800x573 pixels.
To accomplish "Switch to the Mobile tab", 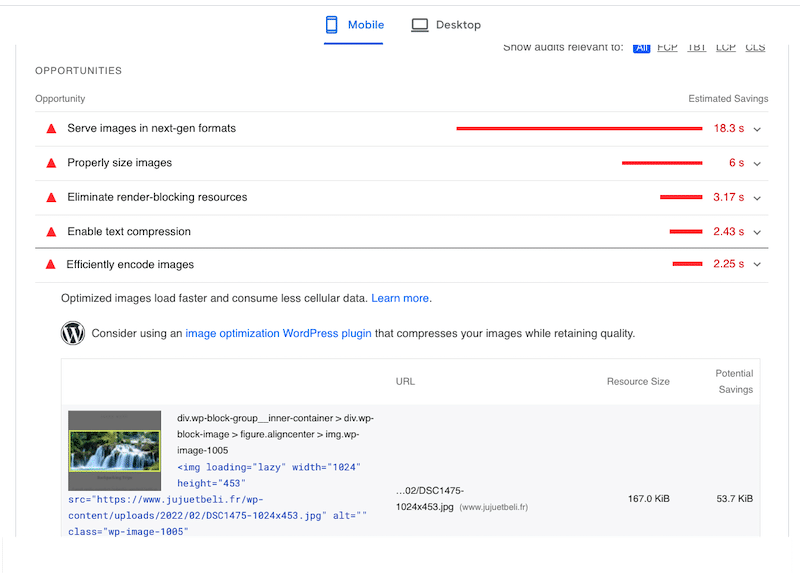I will [354, 25].
